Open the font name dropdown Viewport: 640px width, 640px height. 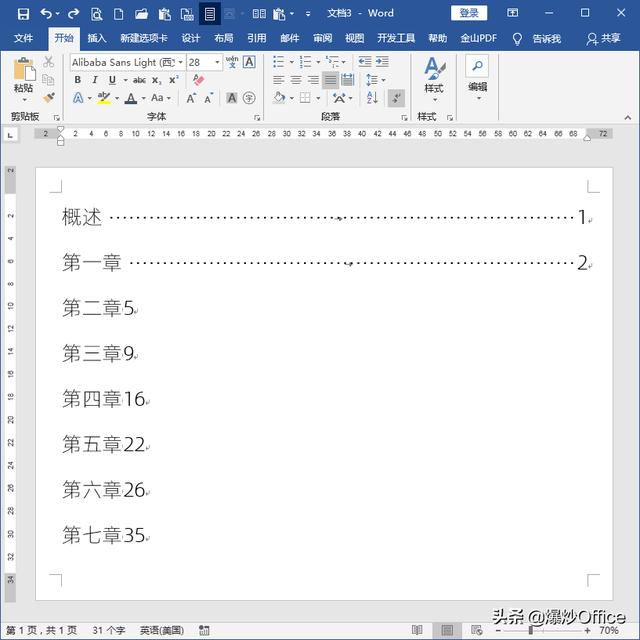180,62
